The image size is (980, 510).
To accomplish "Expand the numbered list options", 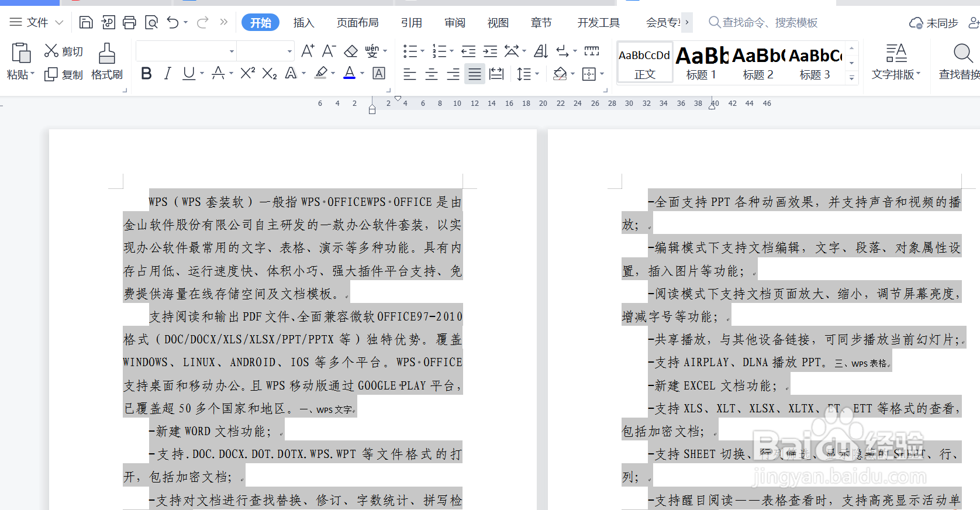I will 451,51.
